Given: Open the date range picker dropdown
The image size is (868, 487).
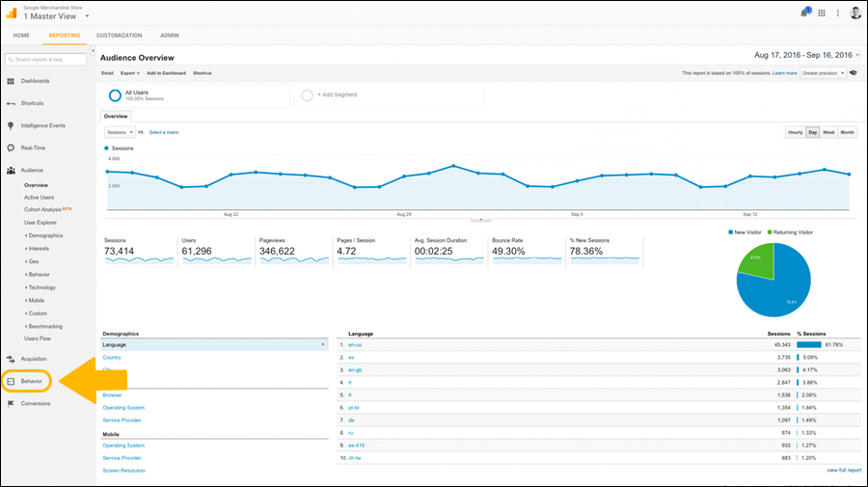Looking at the screenshot, I should (x=807, y=55).
